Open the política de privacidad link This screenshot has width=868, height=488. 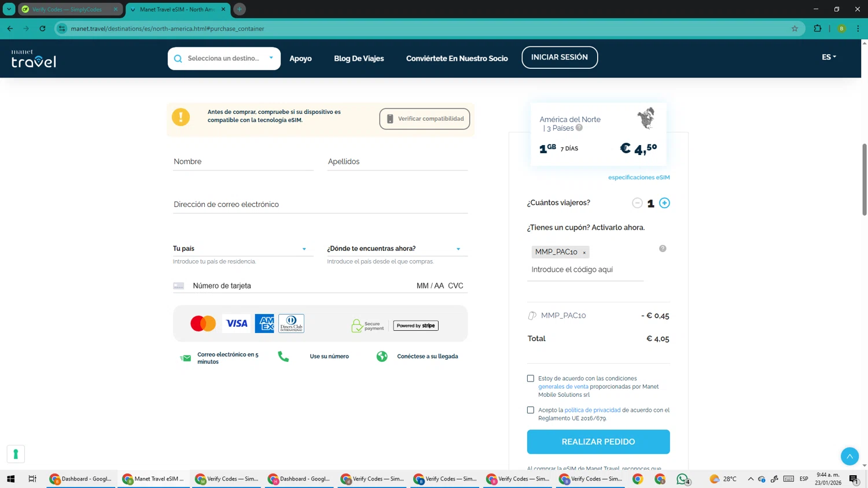[x=593, y=410]
